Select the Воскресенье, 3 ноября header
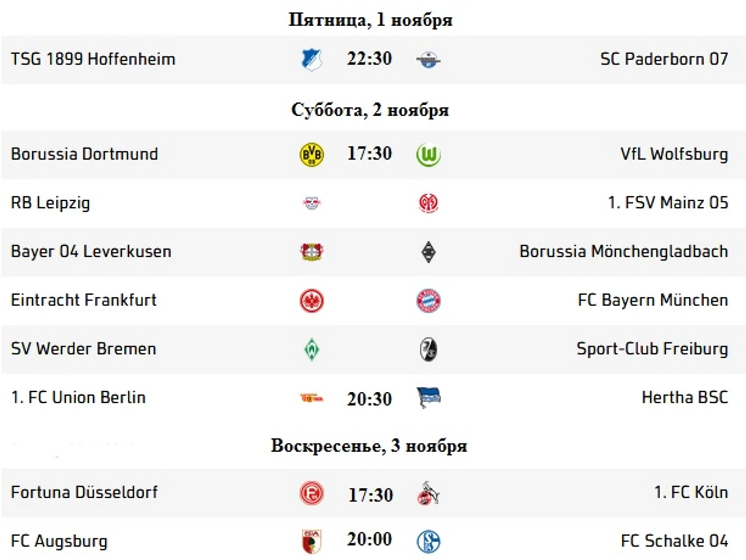 coord(369,446)
